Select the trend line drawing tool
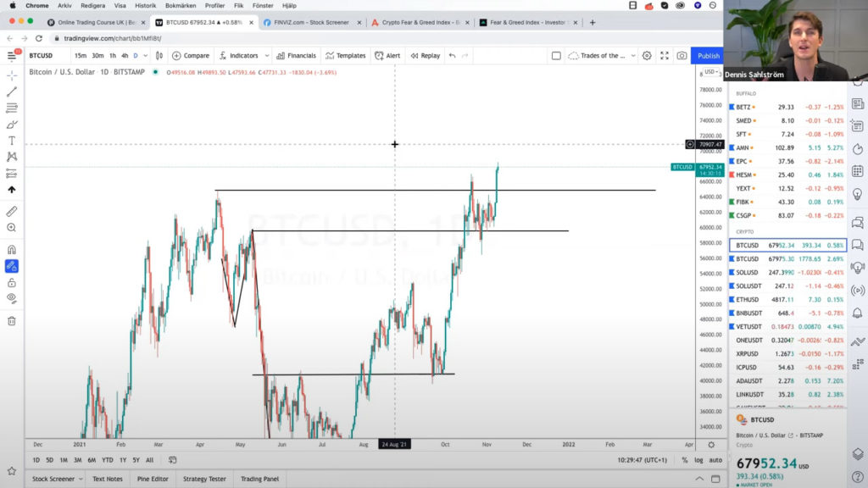868x488 pixels. click(12, 91)
